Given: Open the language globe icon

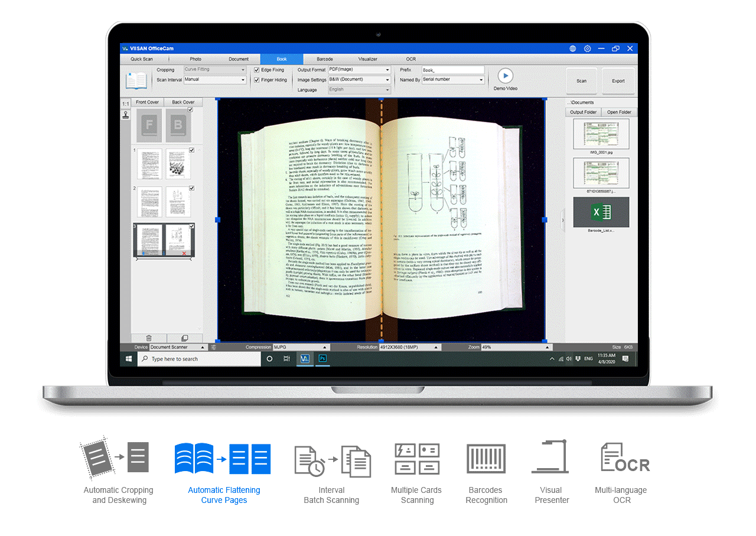Looking at the screenshot, I should click(x=572, y=48).
